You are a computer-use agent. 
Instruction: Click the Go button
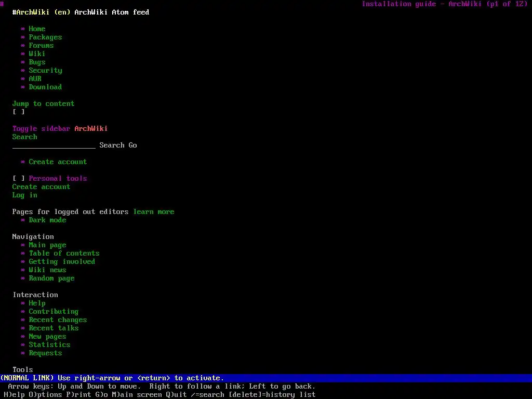(132, 145)
